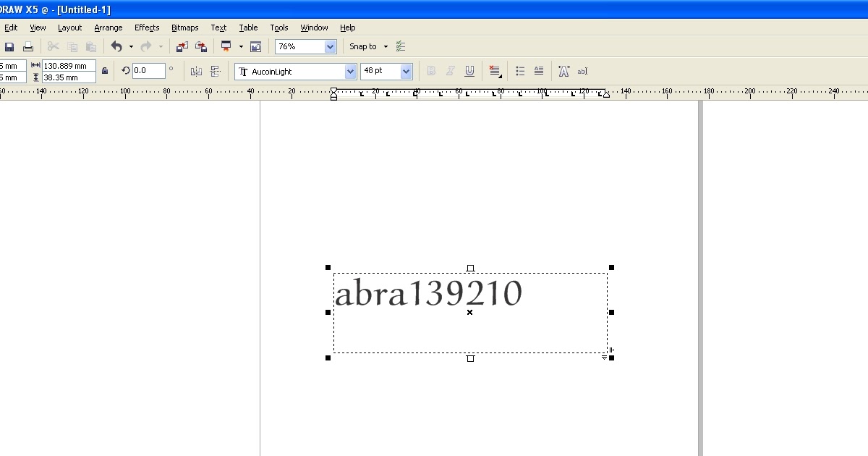Open the Welcome screen icon

pyautogui.click(x=255, y=46)
